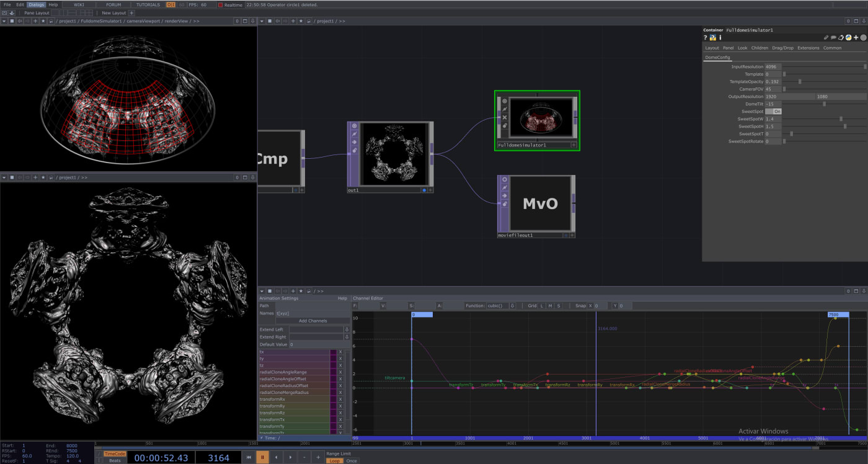Toggle the lock flag on moviefileout1 node
Viewport: 868px width, 464px height.
pyautogui.click(x=505, y=203)
